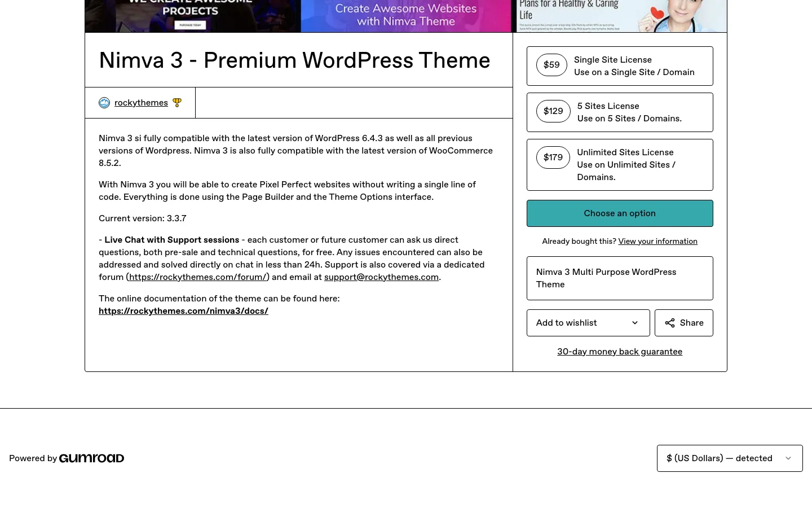This screenshot has width=812, height=508.
Task: Open the rockythemes.com/forum link
Action: 197,277
